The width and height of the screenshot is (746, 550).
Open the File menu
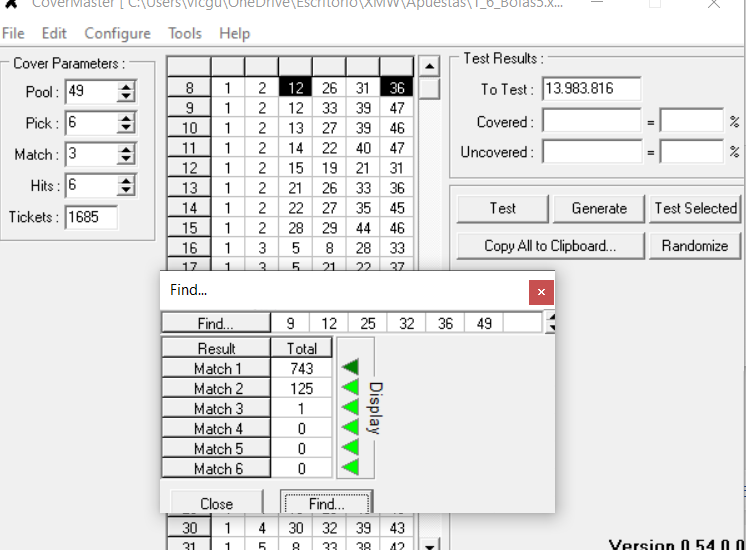[x=13, y=33]
